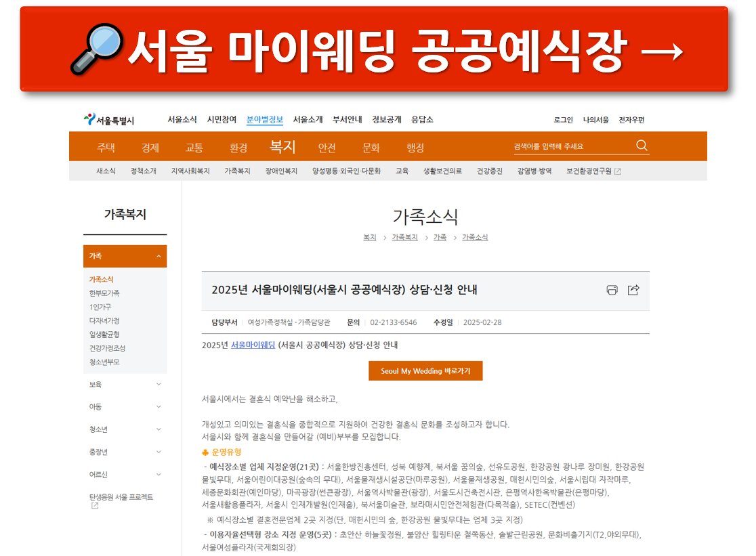Viewport: 756px width, 556px height.
Task: Click 건강가정조성 in the sidebar
Action: coord(107,348)
